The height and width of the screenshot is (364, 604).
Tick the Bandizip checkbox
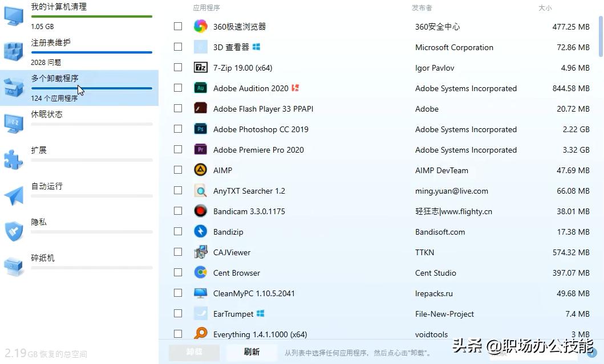[178, 231]
